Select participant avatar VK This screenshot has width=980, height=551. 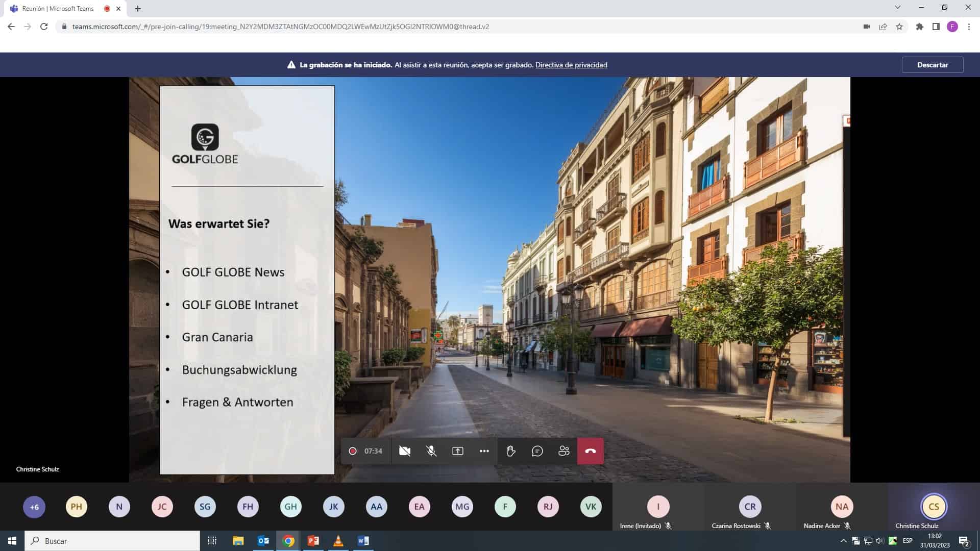(591, 507)
